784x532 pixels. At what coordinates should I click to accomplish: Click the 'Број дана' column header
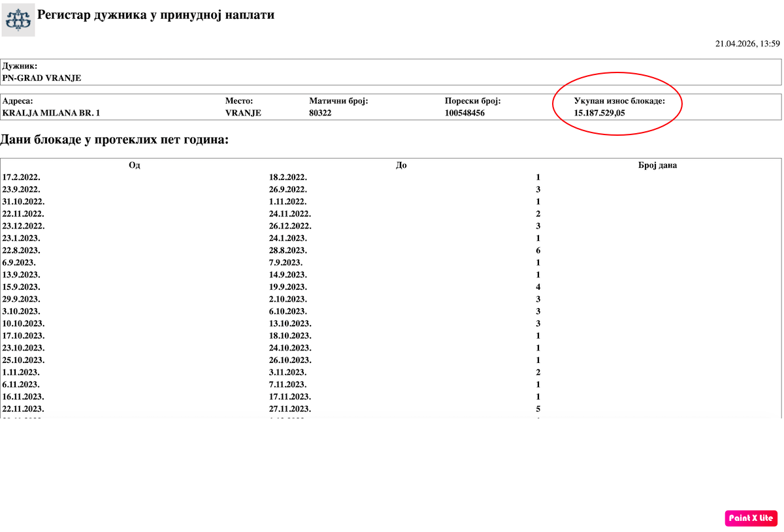pos(657,165)
